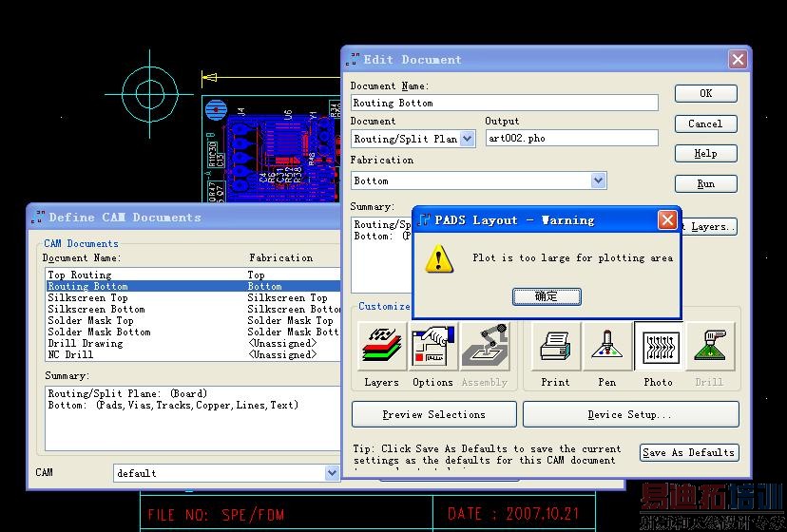
Task: Select Drill Drawing document row
Action: coord(193,343)
